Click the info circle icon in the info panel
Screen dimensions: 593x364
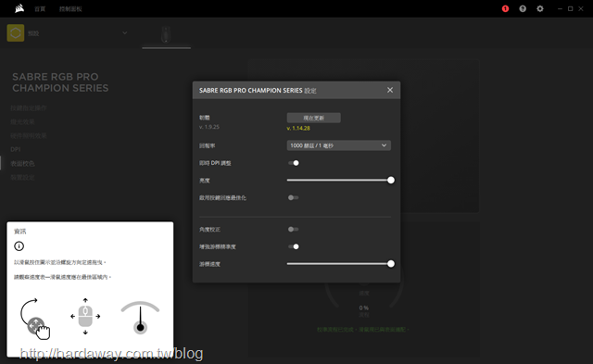tap(19, 246)
